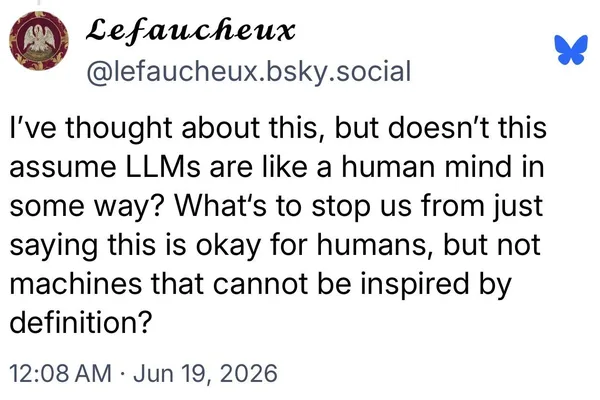Click the 12:08 AM timestamp
600x400 pixels.
[60, 373]
